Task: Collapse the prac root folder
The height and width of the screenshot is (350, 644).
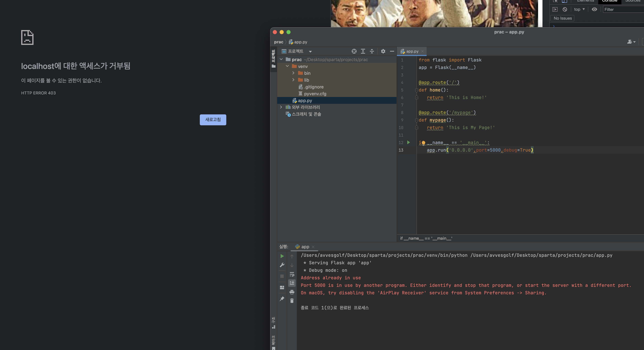Action: coord(281,59)
